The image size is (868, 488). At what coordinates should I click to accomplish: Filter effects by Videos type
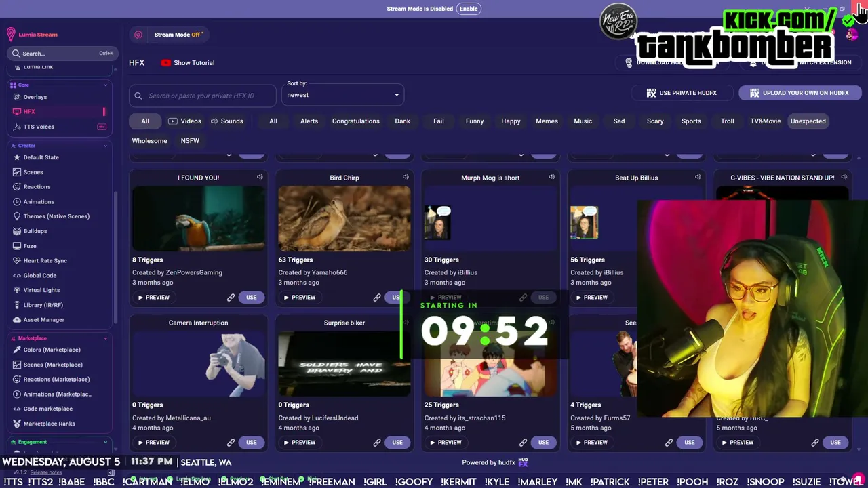click(x=185, y=121)
